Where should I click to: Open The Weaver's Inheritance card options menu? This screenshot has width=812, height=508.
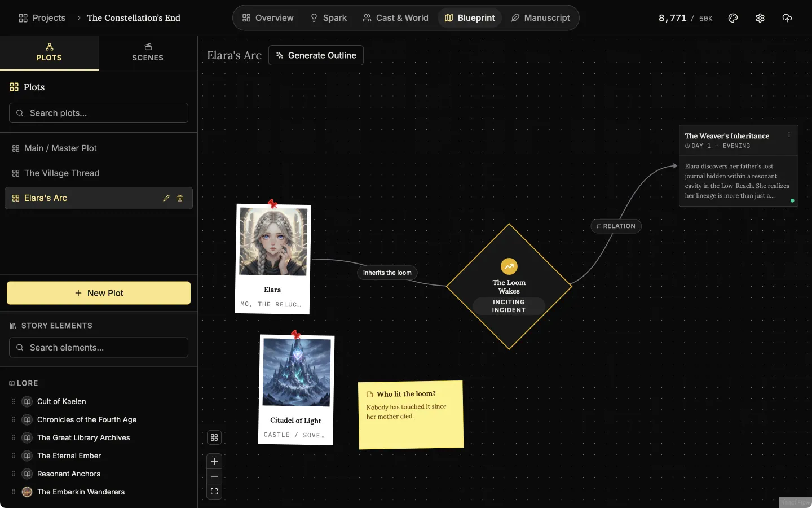789,134
